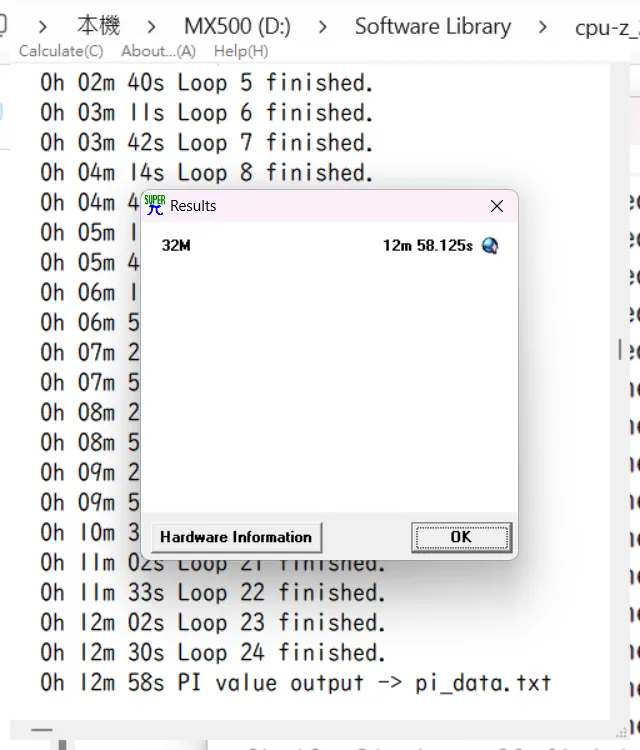The height and width of the screenshot is (750, 640).
Task: Select the 32M result entry
Action: coord(176,246)
